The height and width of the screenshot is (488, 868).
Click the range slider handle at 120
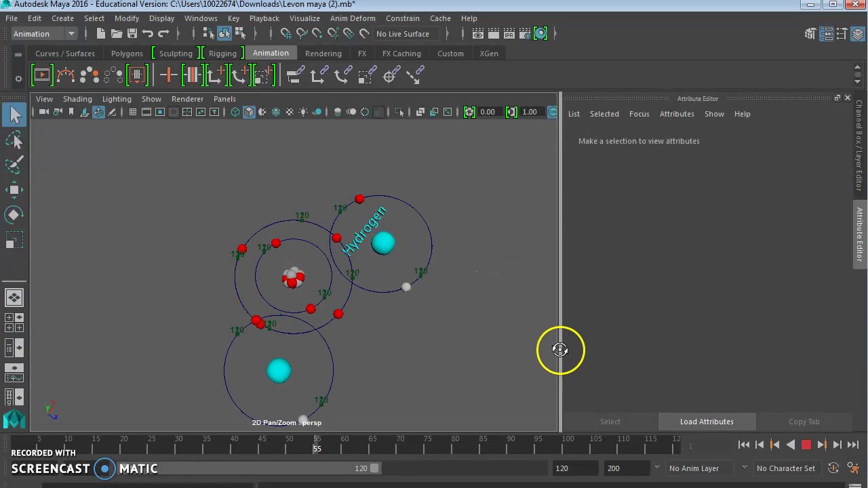(375, 468)
